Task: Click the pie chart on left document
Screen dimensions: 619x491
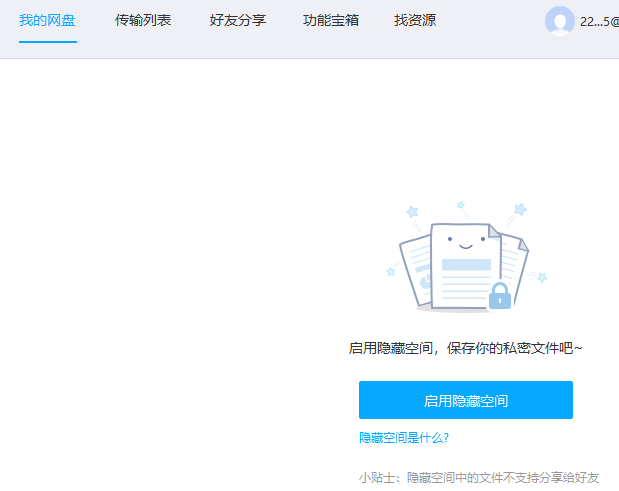Action: (424, 281)
